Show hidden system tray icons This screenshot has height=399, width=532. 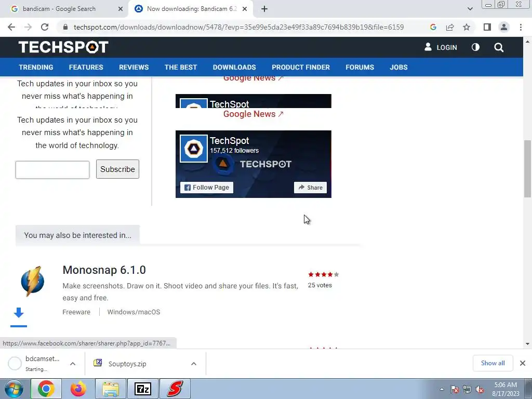click(x=442, y=390)
